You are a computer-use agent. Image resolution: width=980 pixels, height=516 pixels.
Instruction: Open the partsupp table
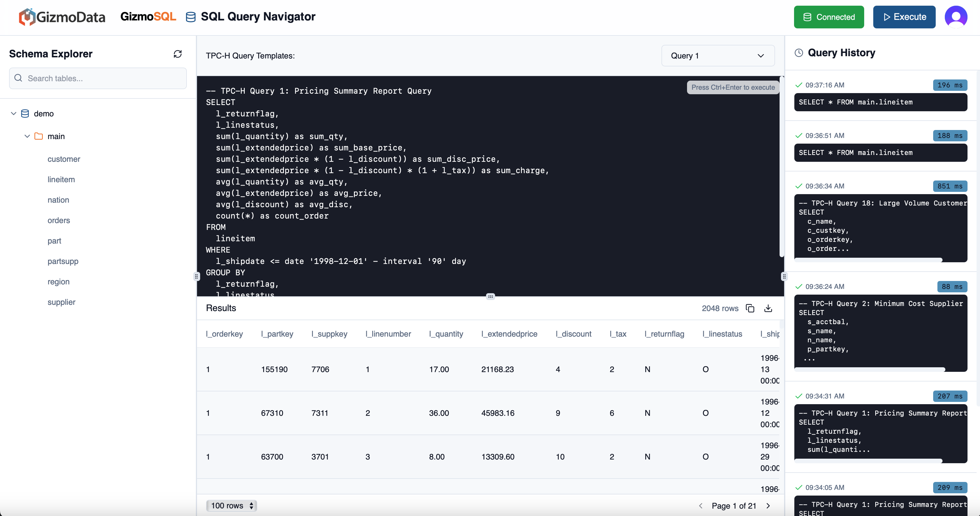pos(63,261)
